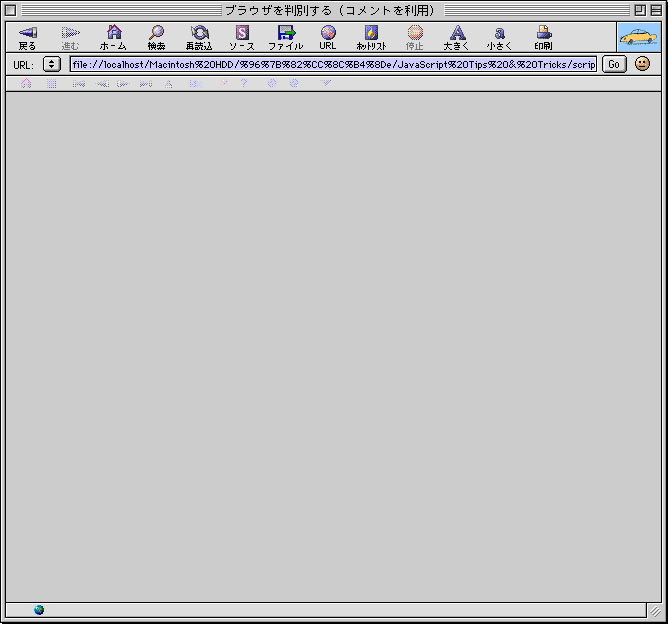The width and height of the screenshot is (668, 624).
Task: Increase text size with 大きく
Action: pyautogui.click(x=457, y=37)
